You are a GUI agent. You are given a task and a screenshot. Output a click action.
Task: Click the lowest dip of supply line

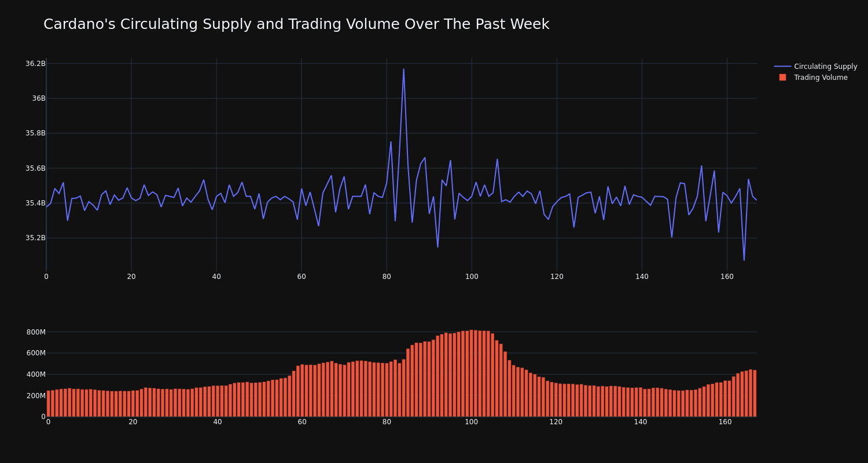tap(744, 260)
